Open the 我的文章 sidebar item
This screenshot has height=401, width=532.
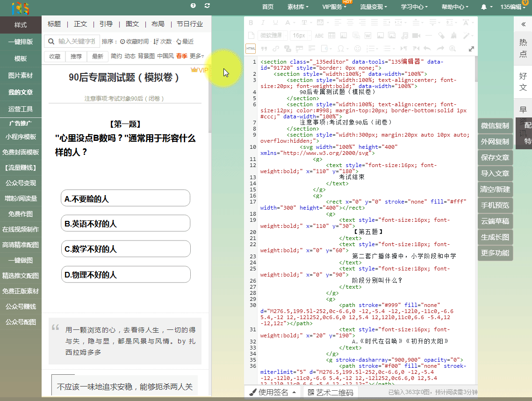coord(21,92)
